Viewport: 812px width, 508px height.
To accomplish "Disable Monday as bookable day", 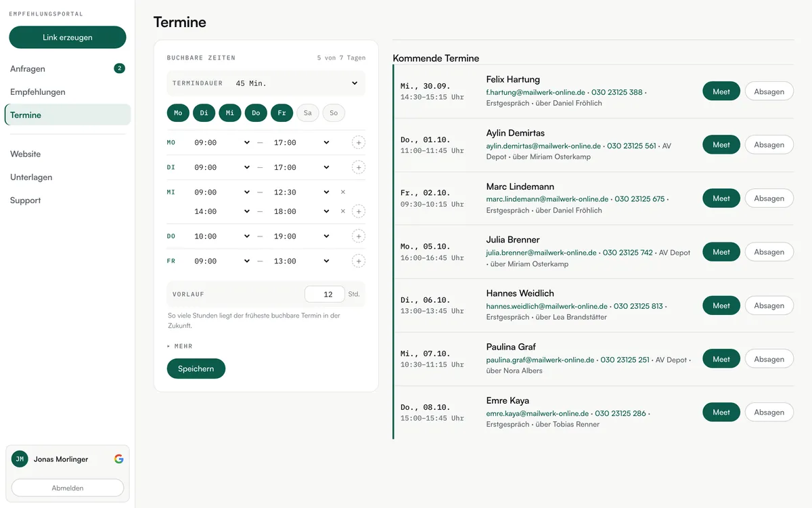I will 178,113.
